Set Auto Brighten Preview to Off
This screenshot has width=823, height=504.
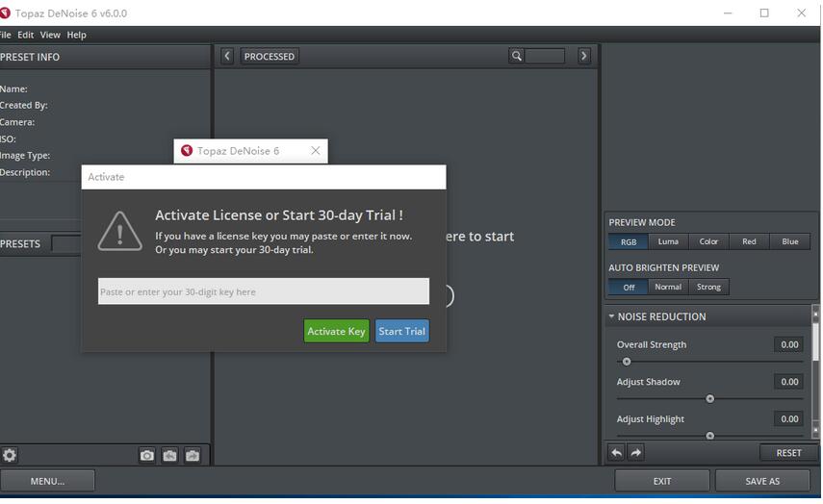coord(629,287)
